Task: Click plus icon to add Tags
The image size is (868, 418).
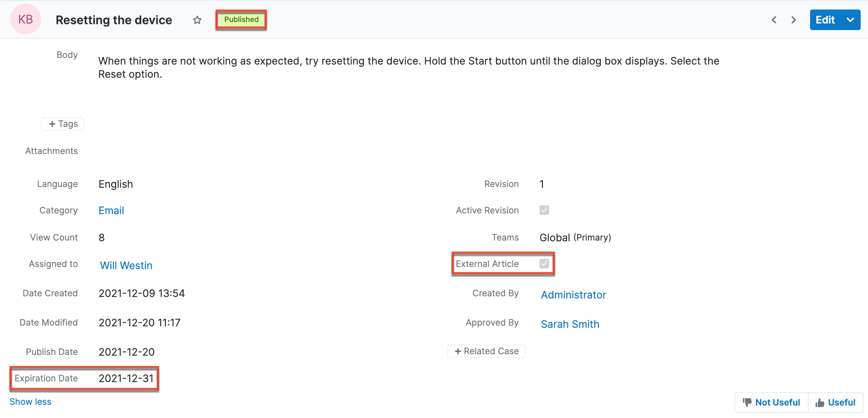Action: point(52,124)
